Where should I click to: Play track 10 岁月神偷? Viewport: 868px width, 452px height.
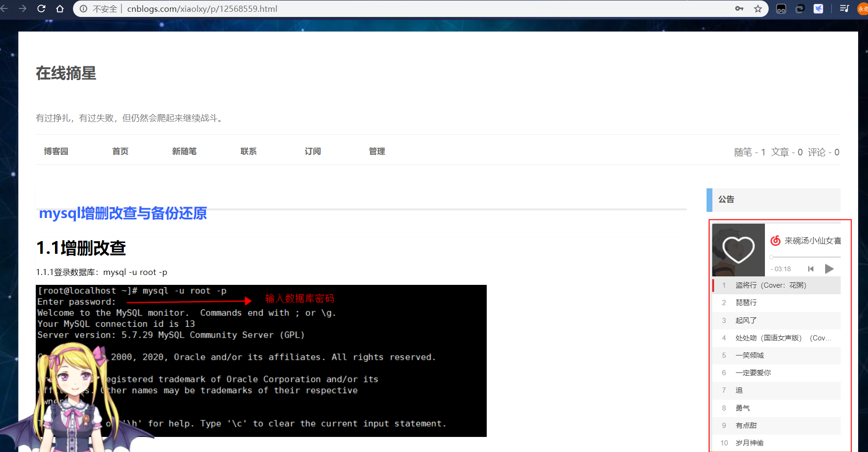(x=777, y=443)
